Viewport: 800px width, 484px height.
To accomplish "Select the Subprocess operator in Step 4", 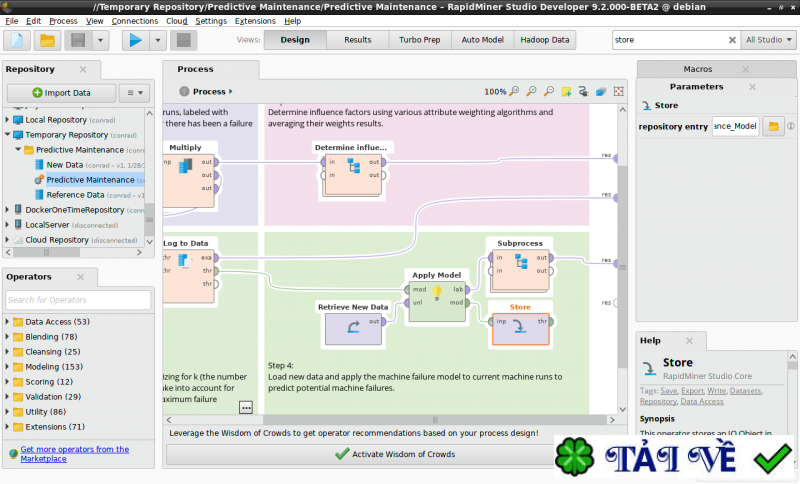I will [x=520, y=270].
